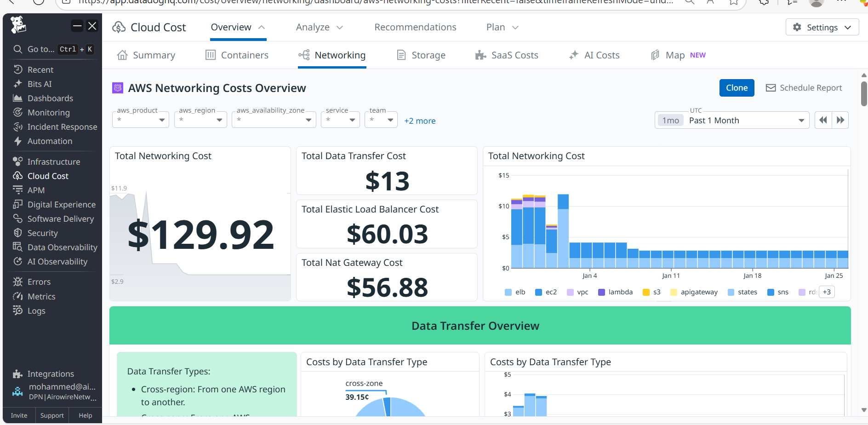Open Logs in the left sidebar
This screenshot has height=425, width=868.
pos(36,311)
